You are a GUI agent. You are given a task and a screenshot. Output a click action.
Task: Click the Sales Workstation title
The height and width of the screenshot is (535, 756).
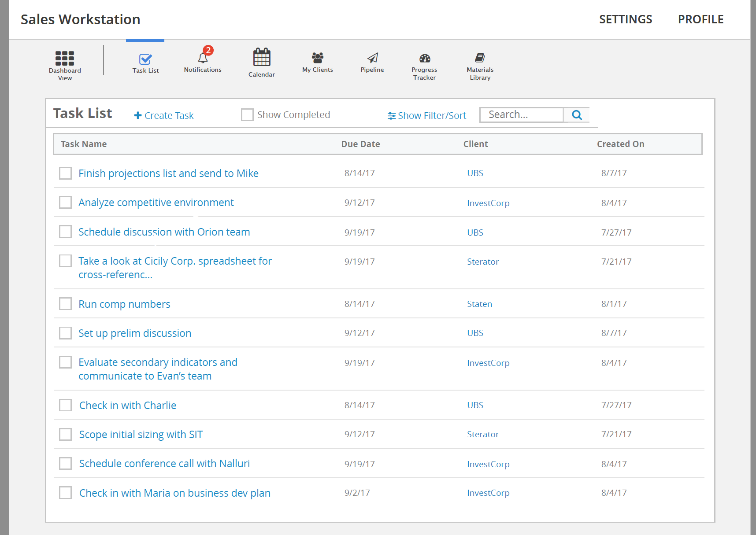point(81,19)
